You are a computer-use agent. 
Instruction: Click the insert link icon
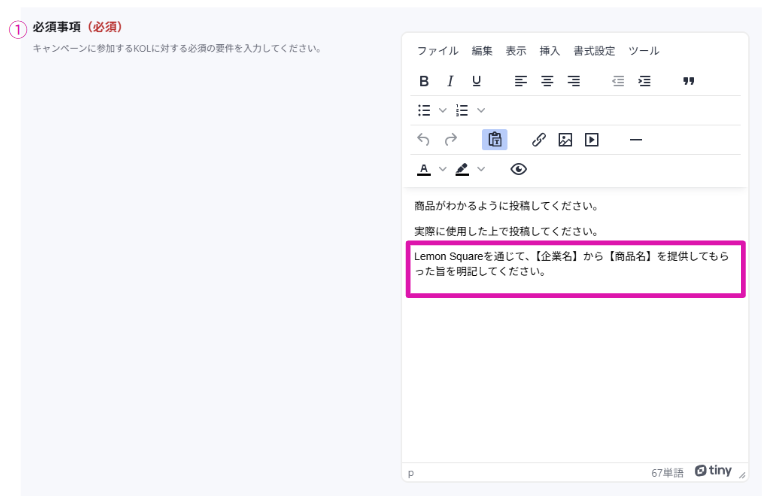click(539, 140)
